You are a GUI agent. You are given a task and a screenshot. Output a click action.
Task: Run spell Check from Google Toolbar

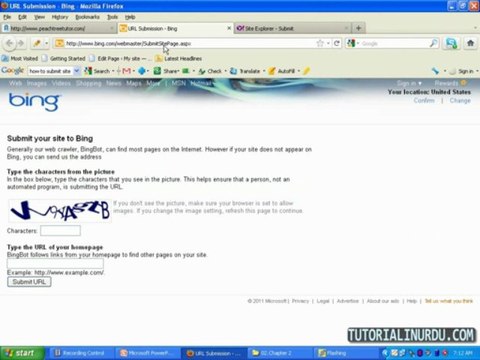tap(210, 71)
